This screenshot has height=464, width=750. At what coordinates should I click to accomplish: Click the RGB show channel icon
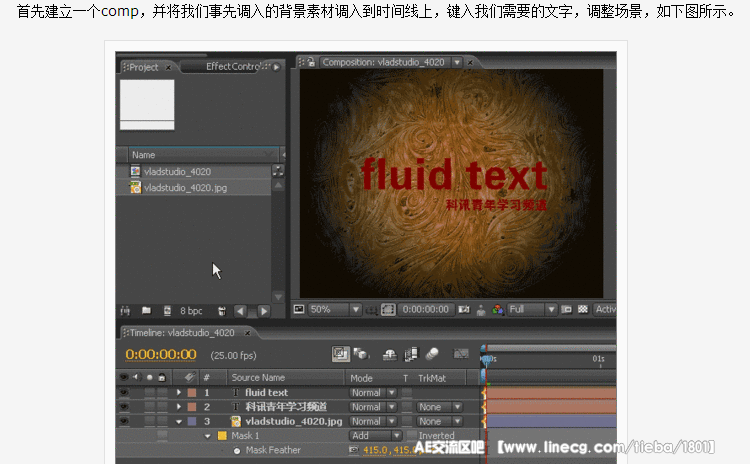pos(497,310)
